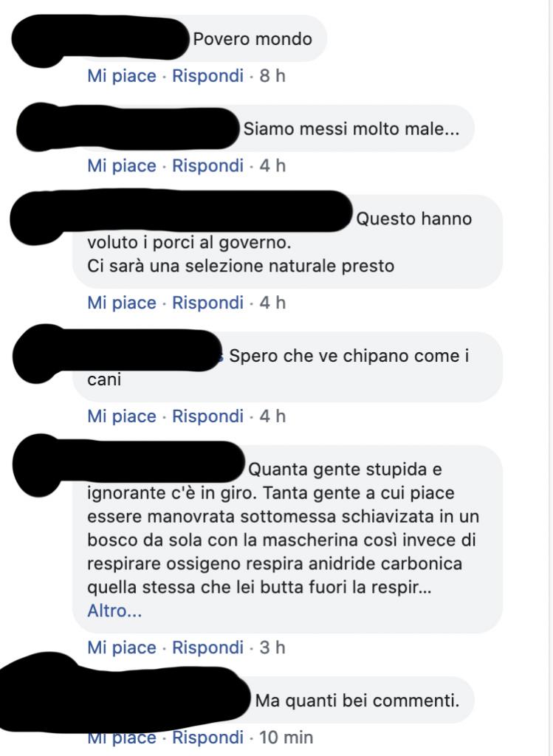Viewport: 553px width, 756px height.
Task: Click 'Mi piace' under 'Siamo messi molto male'
Action: click(x=122, y=165)
